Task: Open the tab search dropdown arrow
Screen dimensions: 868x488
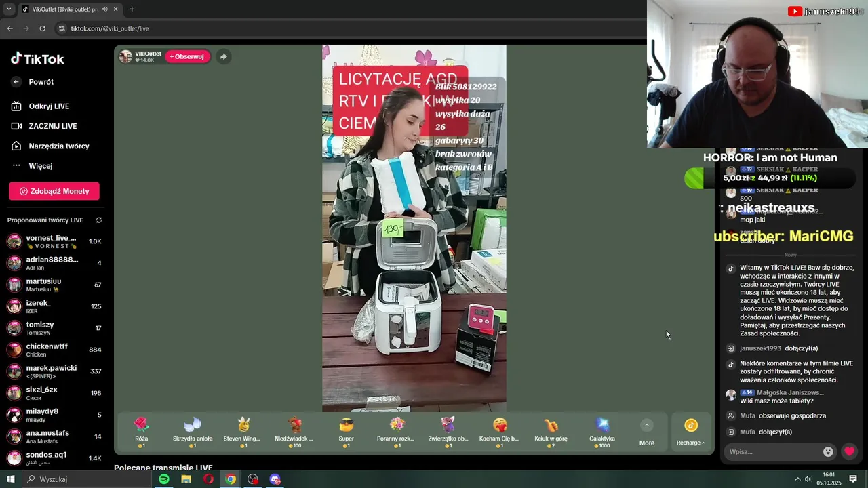Action: click(9, 9)
